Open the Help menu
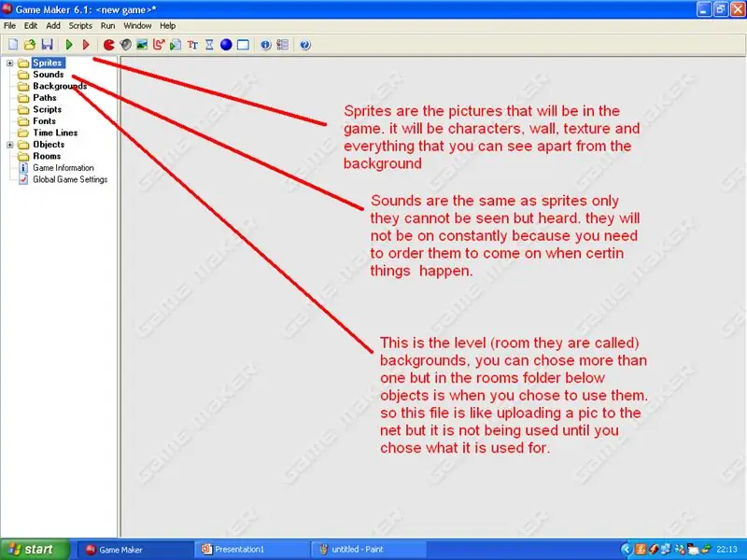Viewport: 747px width, 560px height. pos(167,26)
